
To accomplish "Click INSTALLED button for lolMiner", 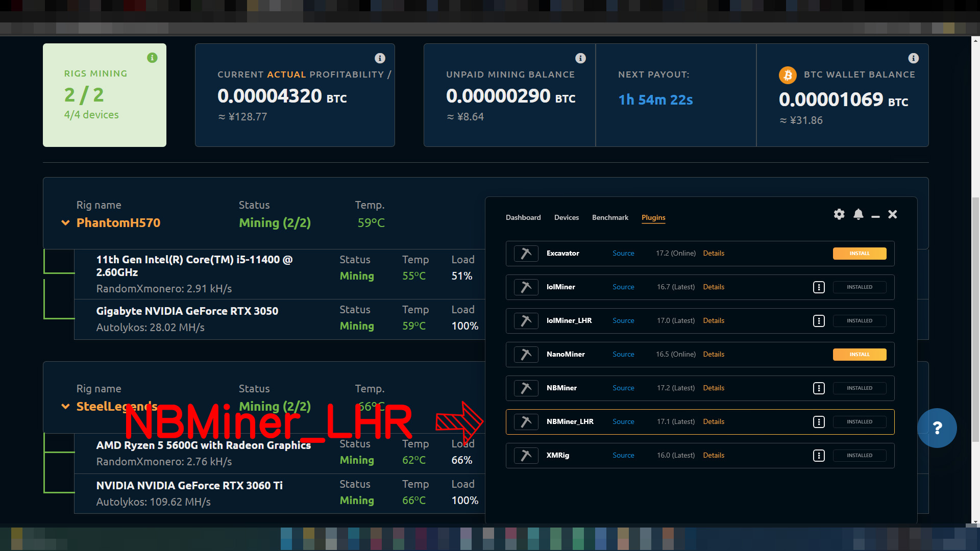I will [x=860, y=287].
